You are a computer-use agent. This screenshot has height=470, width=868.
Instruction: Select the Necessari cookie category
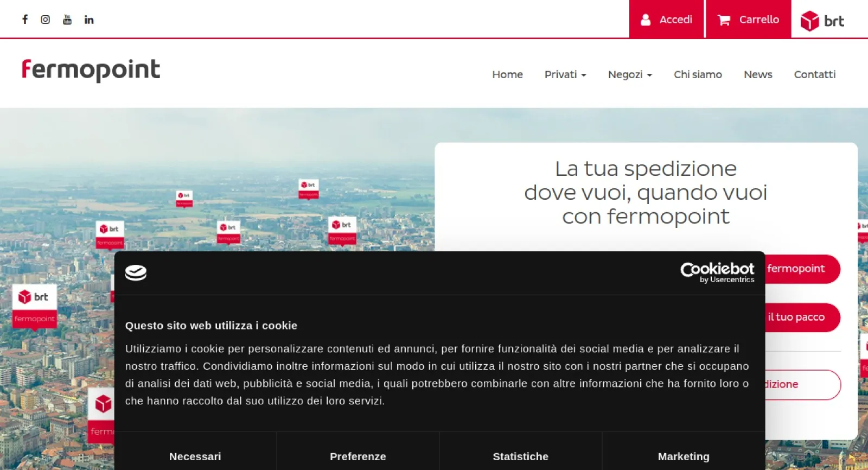(195, 456)
